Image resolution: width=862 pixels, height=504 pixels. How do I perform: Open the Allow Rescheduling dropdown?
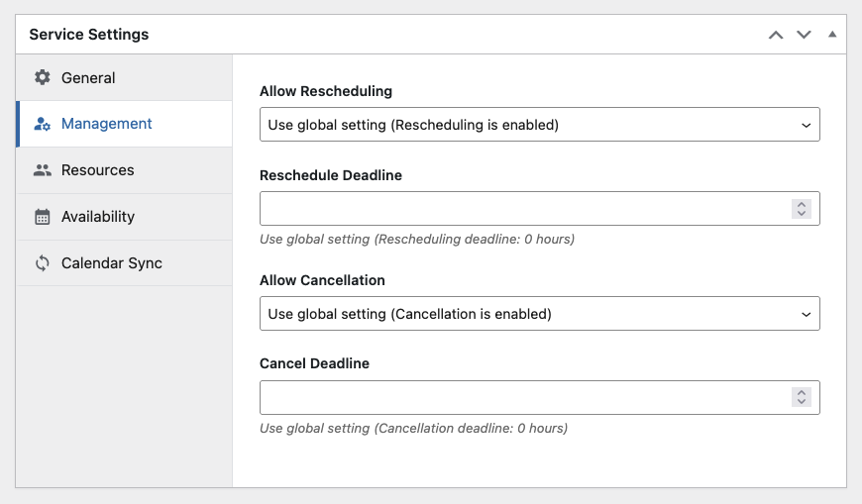pyautogui.click(x=540, y=125)
